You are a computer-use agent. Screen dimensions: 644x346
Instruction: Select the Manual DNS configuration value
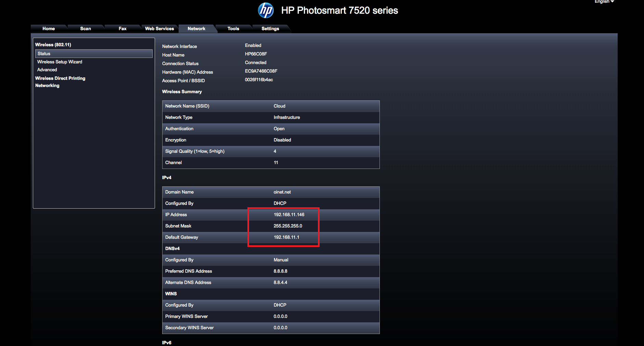(281, 260)
